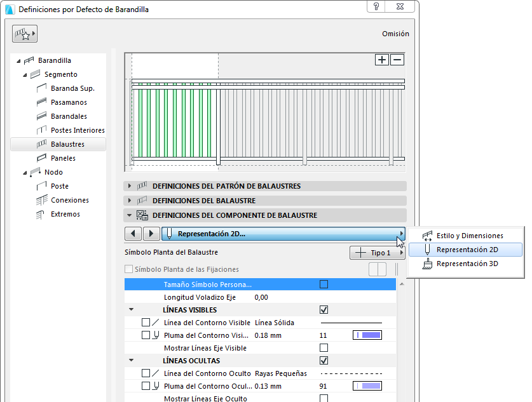Viewport: 532px width, 402px height.
Task: Select the Baranda Sup. tree icon
Action: pyautogui.click(x=41, y=88)
